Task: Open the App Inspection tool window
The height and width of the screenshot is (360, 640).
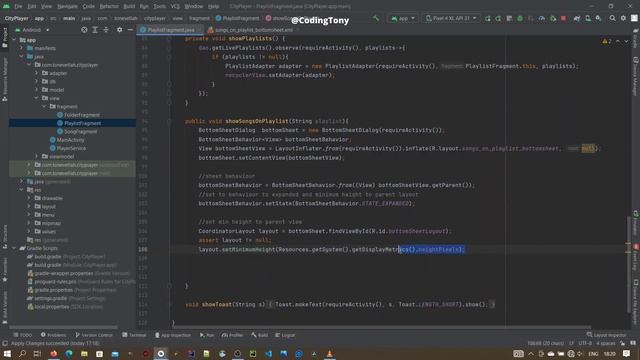Action: [173, 335]
